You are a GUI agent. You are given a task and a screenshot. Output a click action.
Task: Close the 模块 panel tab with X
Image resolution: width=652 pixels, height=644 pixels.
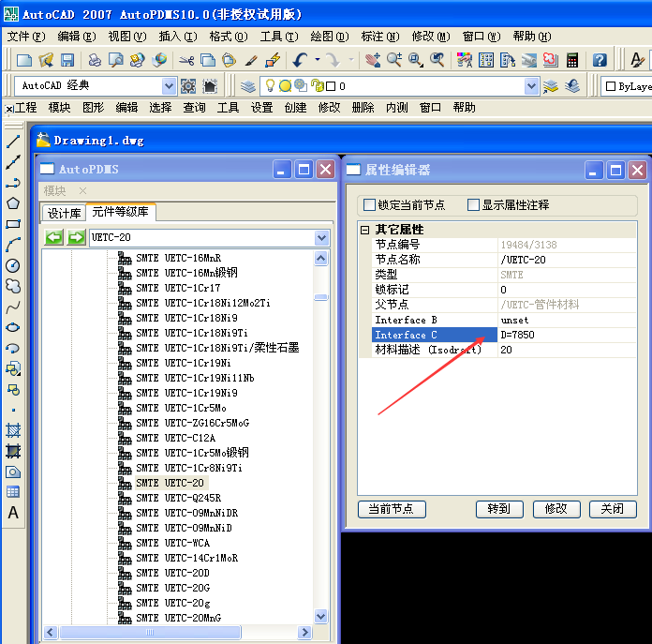click(x=82, y=191)
